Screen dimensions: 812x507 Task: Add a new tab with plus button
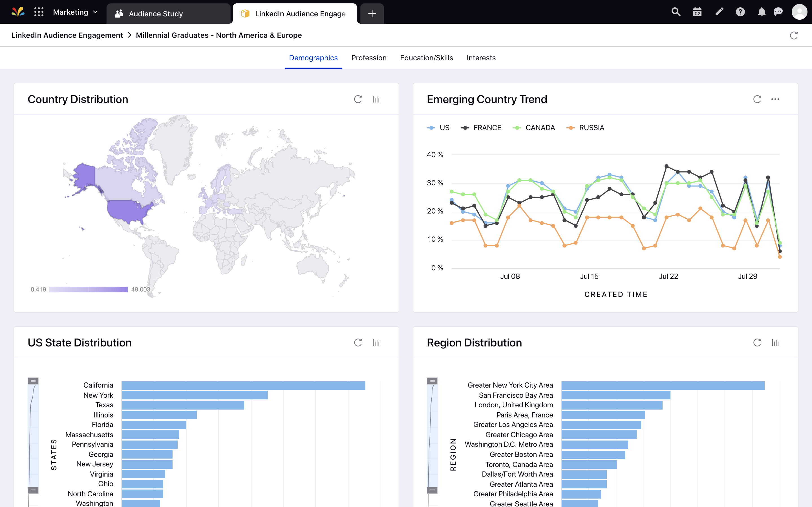point(372,14)
